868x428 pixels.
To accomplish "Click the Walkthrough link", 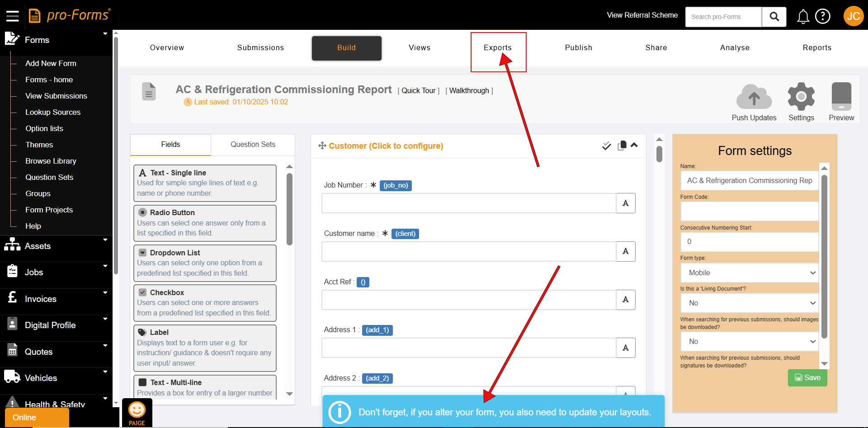I will (469, 91).
